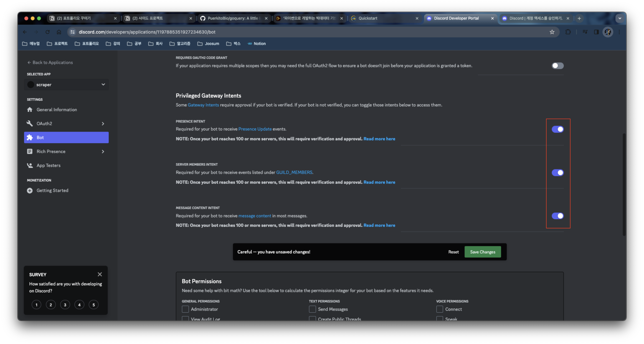Bookmark page with star icon
Image resolution: width=644 pixels, height=344 pixels.
click(x=552, y=32)
